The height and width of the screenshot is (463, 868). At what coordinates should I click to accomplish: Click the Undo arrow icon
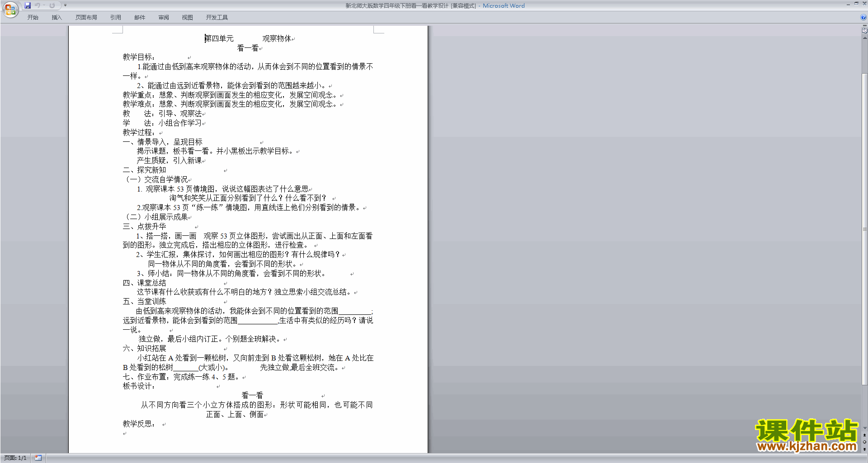[x=38, y=5]
